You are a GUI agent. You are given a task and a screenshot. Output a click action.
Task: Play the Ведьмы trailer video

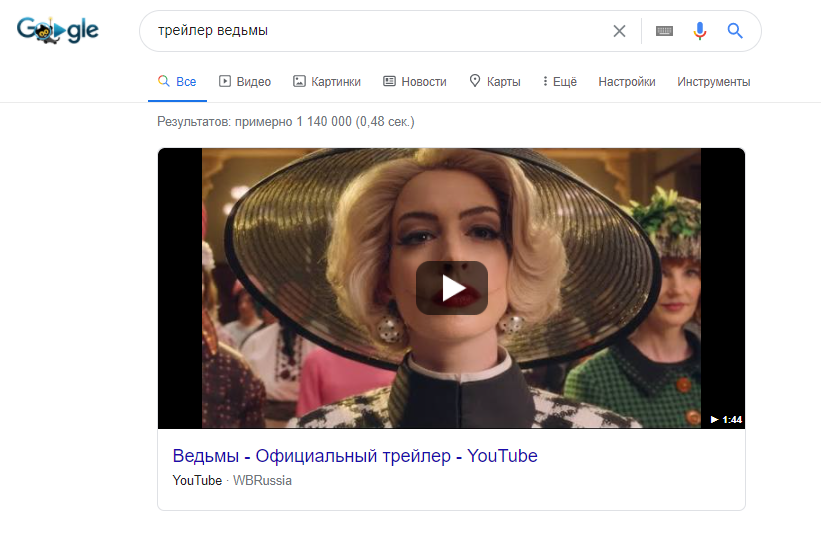(451, 288)
